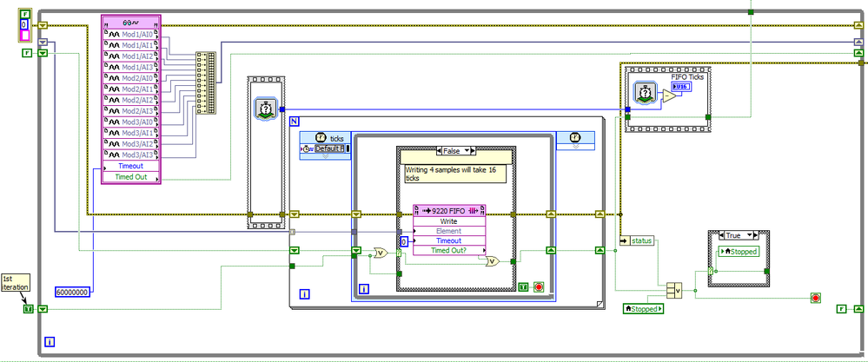Screen dimensions: 868x362
Task: Click the Element row of 9220 FIFO
Action: coord(449,231)
